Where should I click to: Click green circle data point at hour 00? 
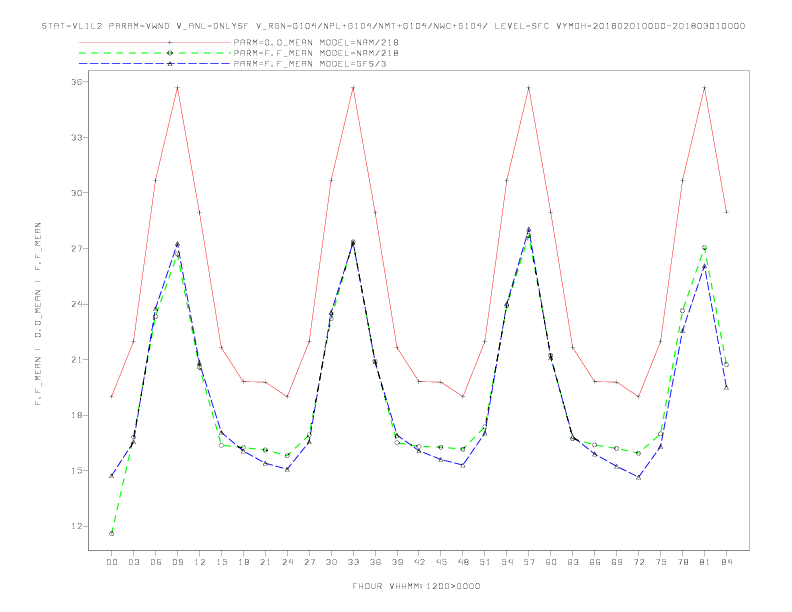(x=112, y=534)
